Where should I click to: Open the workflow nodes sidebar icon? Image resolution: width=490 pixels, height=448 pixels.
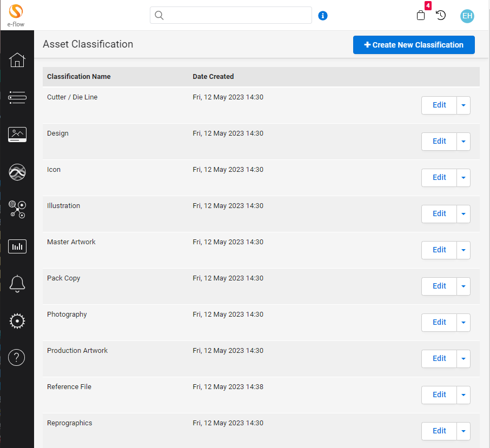17,209
